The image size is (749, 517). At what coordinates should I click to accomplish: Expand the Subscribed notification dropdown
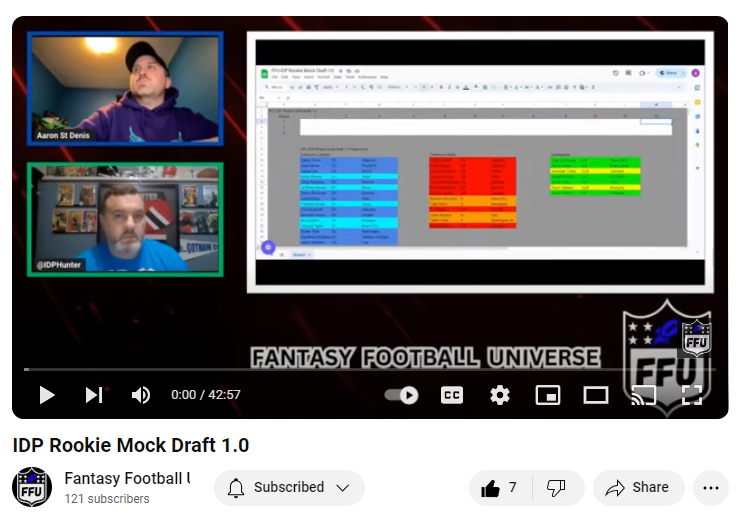click(x=289, y=488)
